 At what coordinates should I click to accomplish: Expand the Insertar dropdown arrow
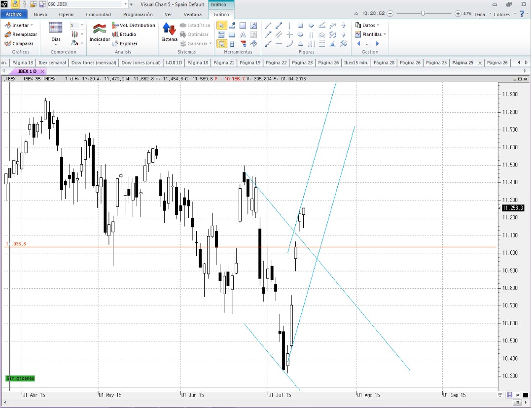pos(32,26)
